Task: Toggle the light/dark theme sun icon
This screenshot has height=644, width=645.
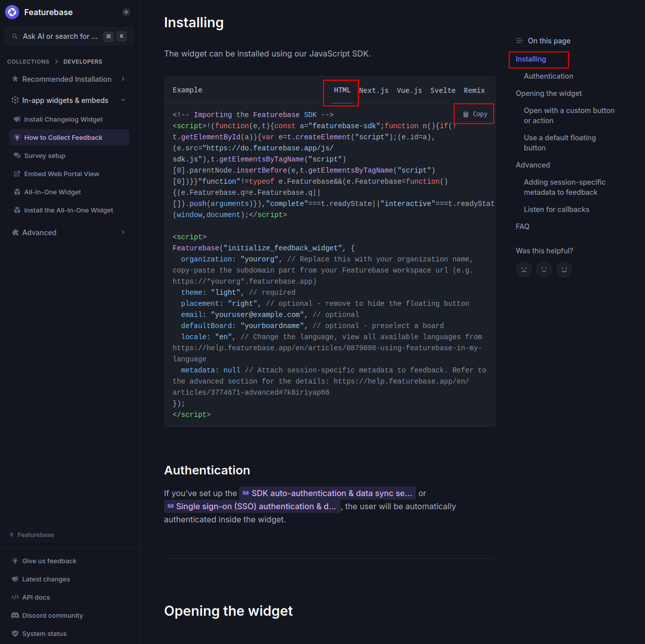Action: 126,12
